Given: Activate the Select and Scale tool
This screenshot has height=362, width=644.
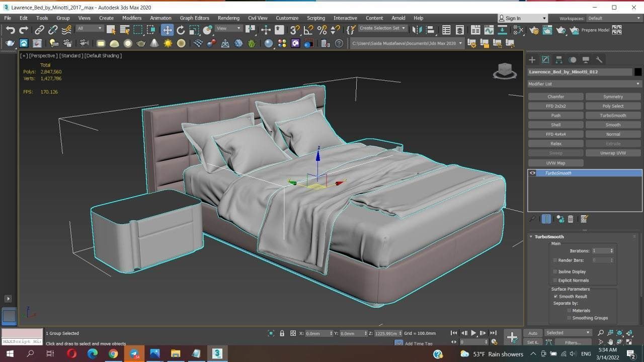Looking at the screenshot, I should click(194, 30).
